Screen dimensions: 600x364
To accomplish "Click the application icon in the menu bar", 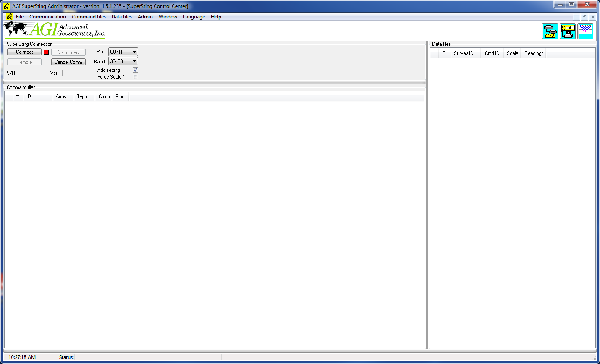I will coord(10,17).
